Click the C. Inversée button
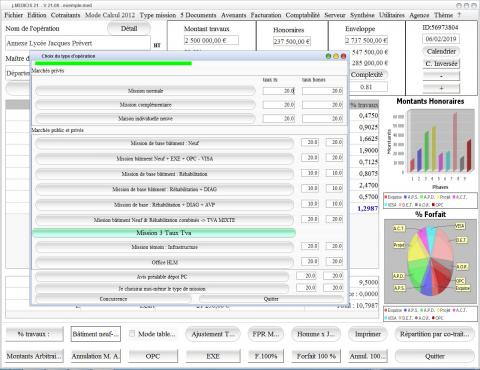Screen dimensions: 480x370 pos(441,64)
